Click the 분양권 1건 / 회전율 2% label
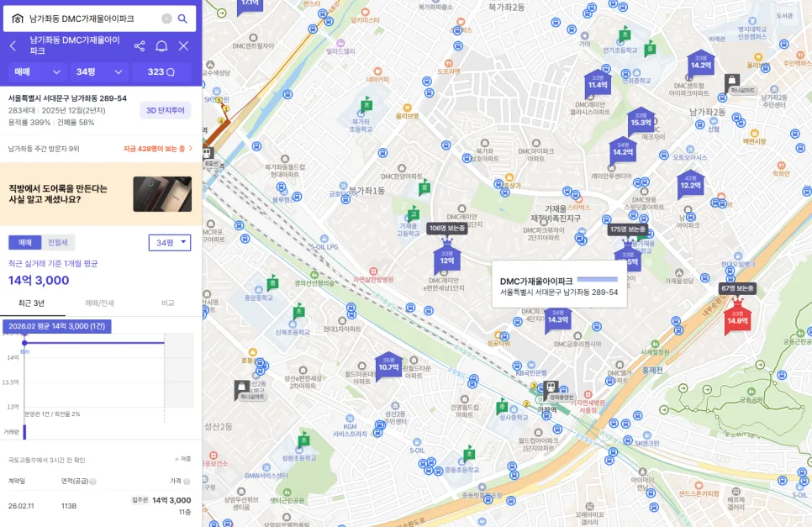Viewport: 812px width, 527px height. click(x=52, y=414)
